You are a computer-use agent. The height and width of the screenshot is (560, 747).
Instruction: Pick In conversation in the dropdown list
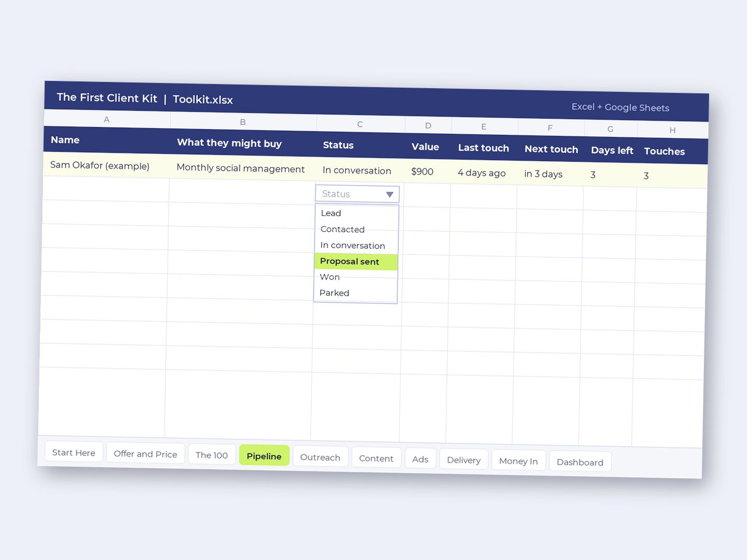[x=356, y=245]
